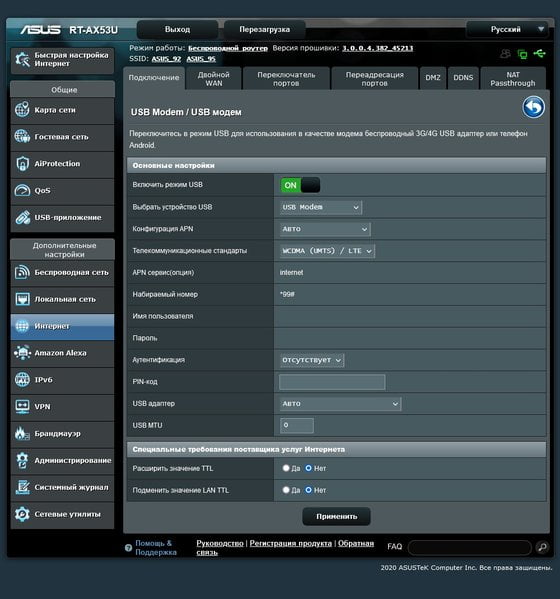Open the VPN monitor icon
Image resolution: width=560 pixels, height=599 pixels.
tap(22, 406)
